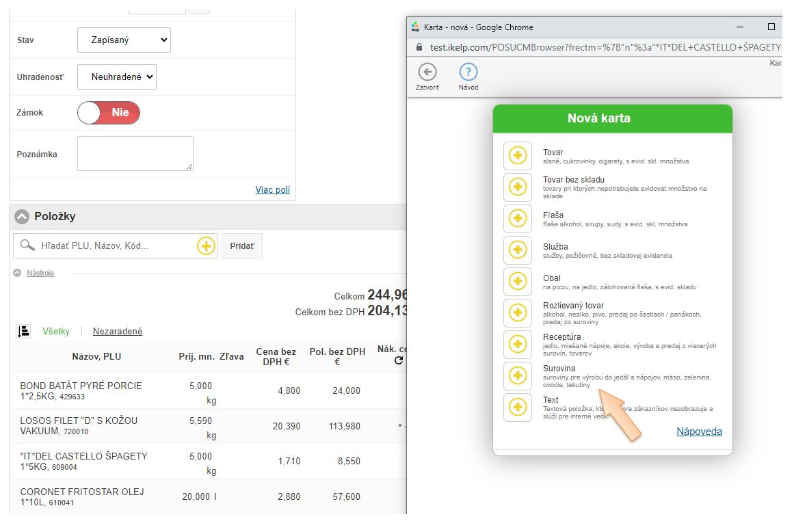Screen dimensions: 807x532
Task: Toggle the Zámok switch showing Nie
Action: [x=109, y=113]
